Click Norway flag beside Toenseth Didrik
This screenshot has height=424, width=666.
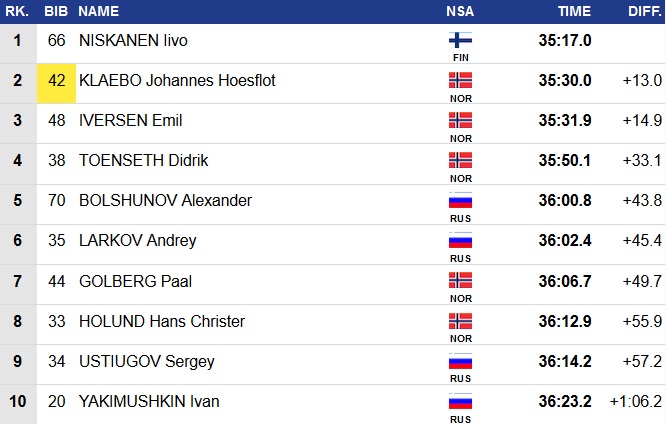point(460,160)
